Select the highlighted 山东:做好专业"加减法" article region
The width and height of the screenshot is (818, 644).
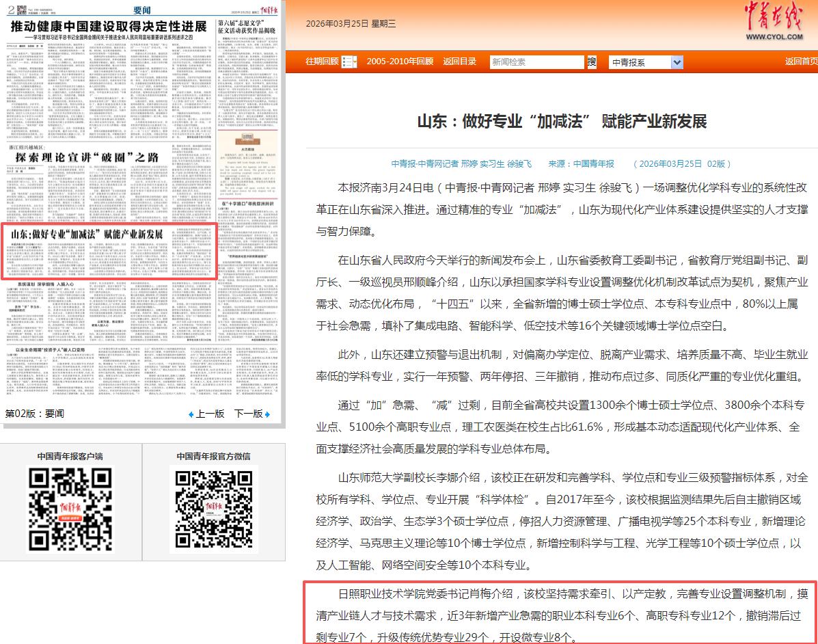coord(109,251)
